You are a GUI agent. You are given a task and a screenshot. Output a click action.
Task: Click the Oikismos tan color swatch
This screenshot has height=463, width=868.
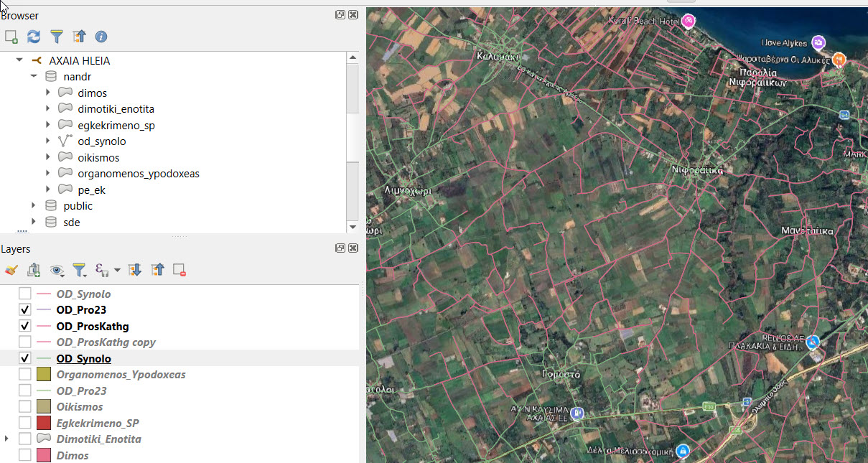[x=44, y=407]
